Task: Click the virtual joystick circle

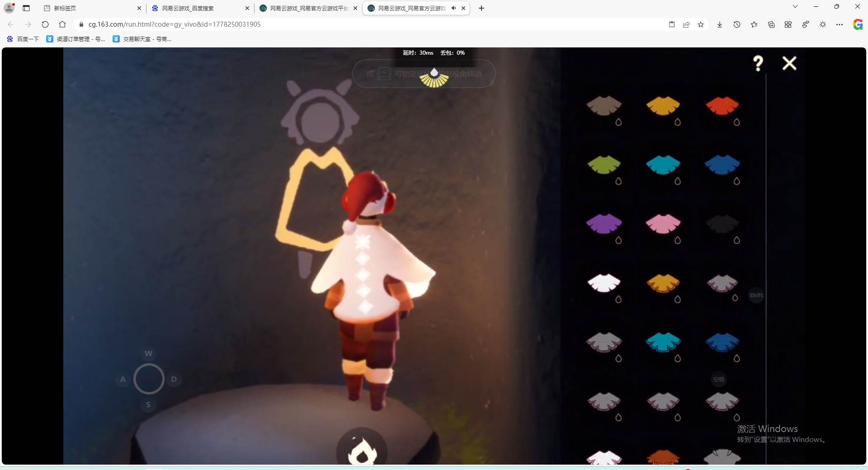Action: coord(149,379)
